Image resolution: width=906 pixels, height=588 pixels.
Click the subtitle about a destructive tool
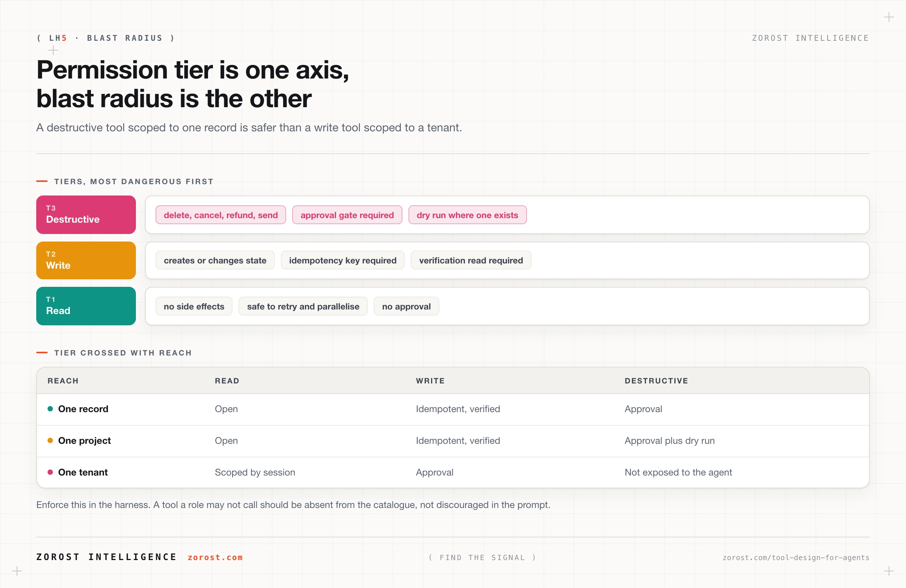(x=249, y=128)
